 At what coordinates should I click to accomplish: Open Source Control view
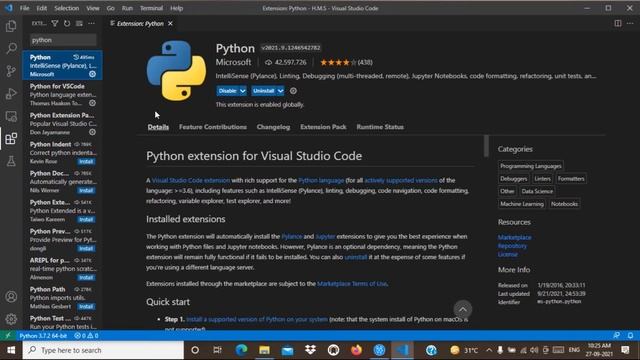(11, 71)
